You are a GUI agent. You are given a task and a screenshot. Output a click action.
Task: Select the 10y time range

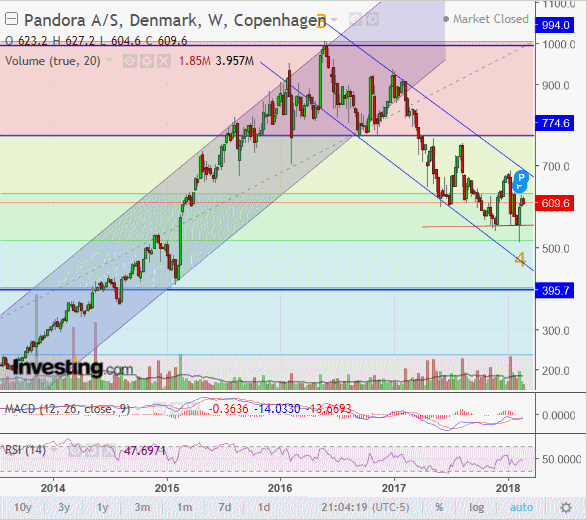22,507
